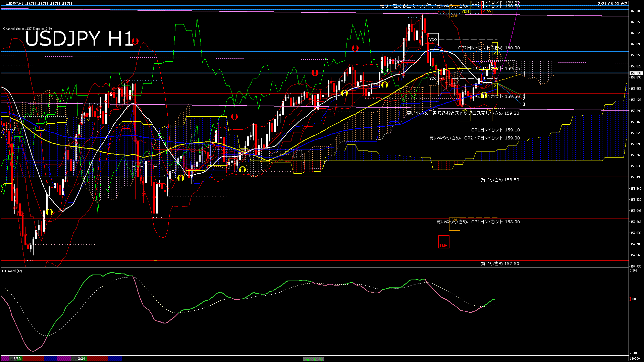Click the yellow lock icon near the 158.10 level
This screenshot has height=362, width=644.
tap(50, 212)
